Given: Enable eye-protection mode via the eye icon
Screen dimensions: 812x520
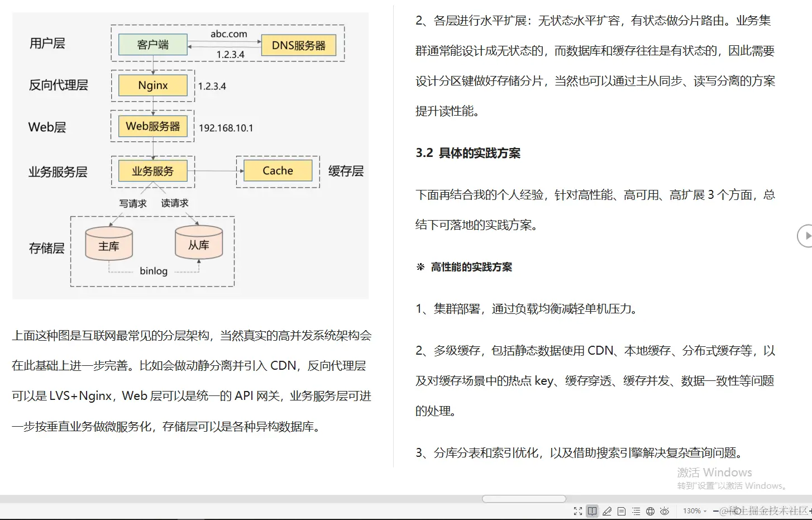Looking at the screenshot, I should point(665,511).
